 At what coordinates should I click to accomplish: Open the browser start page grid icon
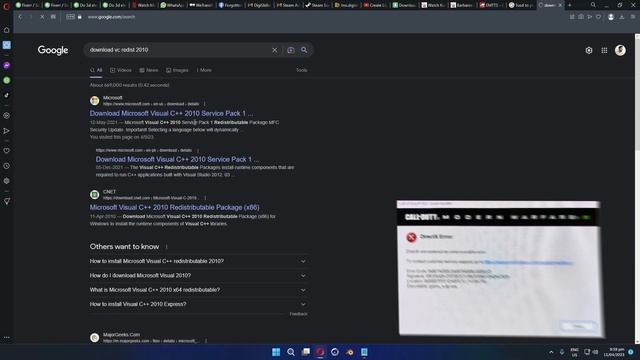(53, 17)
